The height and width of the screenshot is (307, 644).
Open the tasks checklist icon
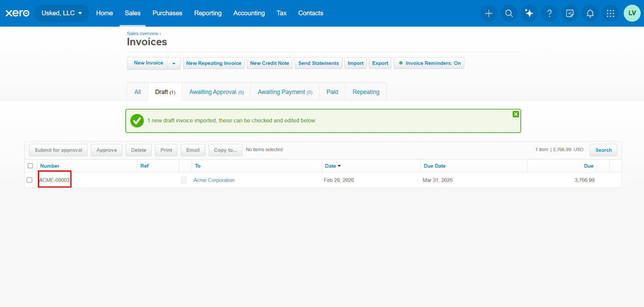(x=570, y=13)
